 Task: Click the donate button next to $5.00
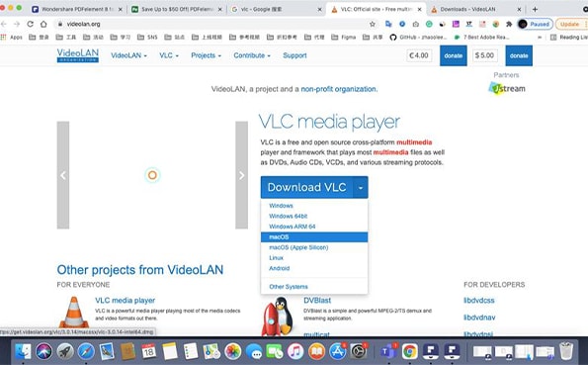click(519, 55)
